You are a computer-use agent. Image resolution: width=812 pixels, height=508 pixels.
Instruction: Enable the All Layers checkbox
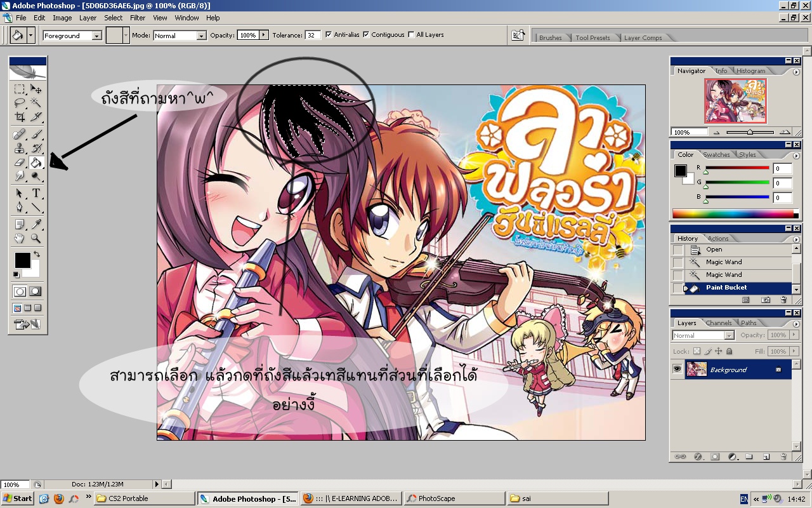pyautogui.click(x=411, y=35)
